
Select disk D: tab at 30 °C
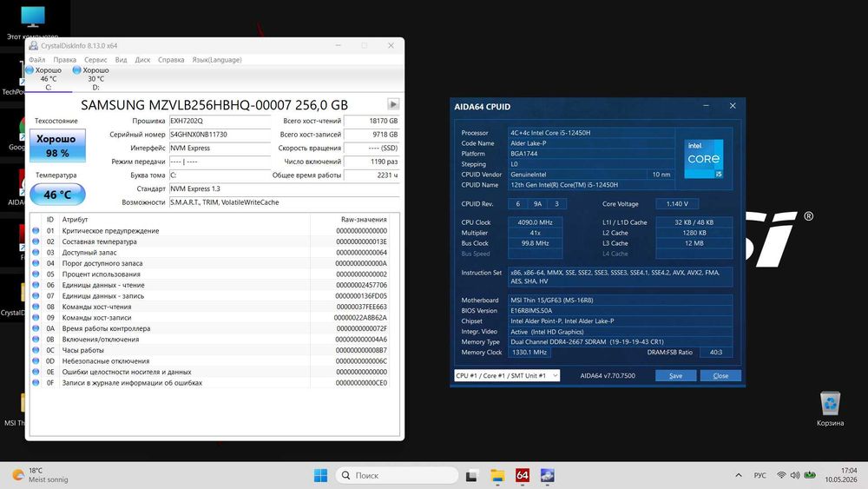tap(95, 79)
